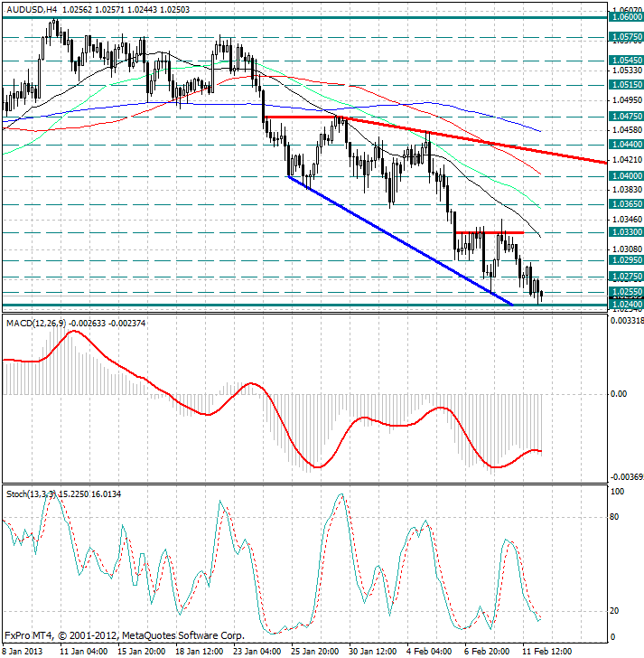Click the 8 Jan 2013 date label
Image resolution: width=644 pixels, height=658 pixels.
click(23, 651)
